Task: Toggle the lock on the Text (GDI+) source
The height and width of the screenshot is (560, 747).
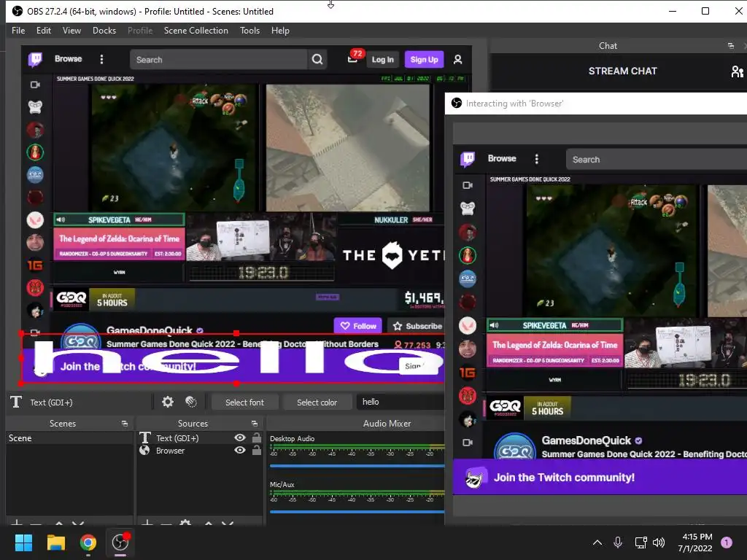Action: 256,437
